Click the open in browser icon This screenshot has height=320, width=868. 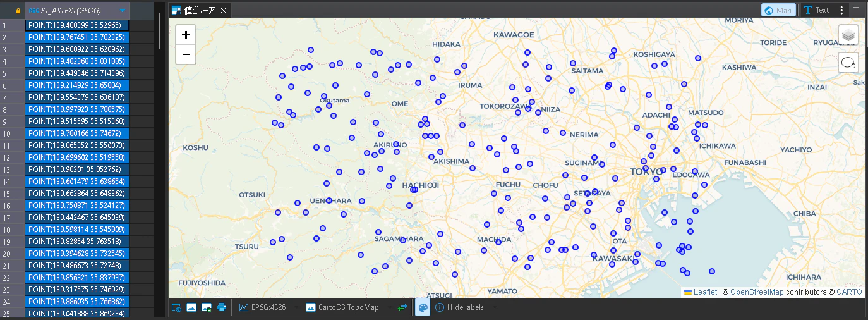(176, 307)
